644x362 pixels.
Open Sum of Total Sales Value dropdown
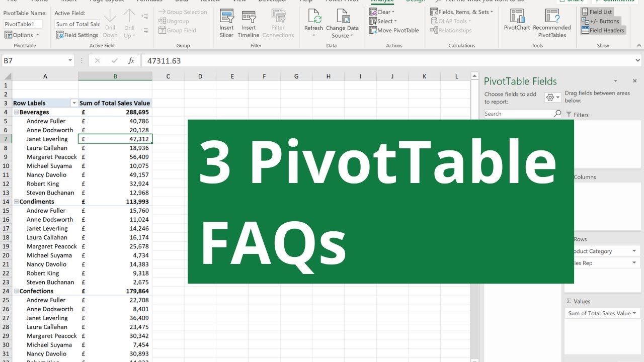click(633, 313)
